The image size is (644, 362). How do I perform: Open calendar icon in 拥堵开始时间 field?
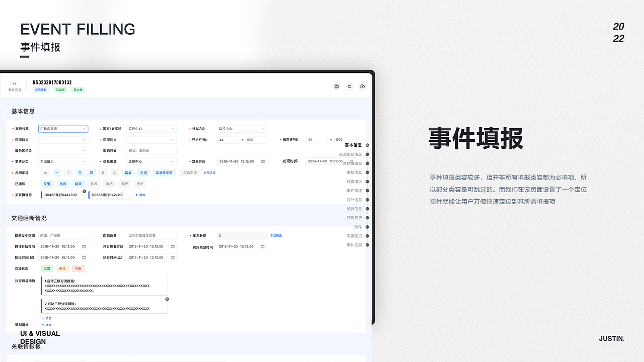click(x=84, y=246)
